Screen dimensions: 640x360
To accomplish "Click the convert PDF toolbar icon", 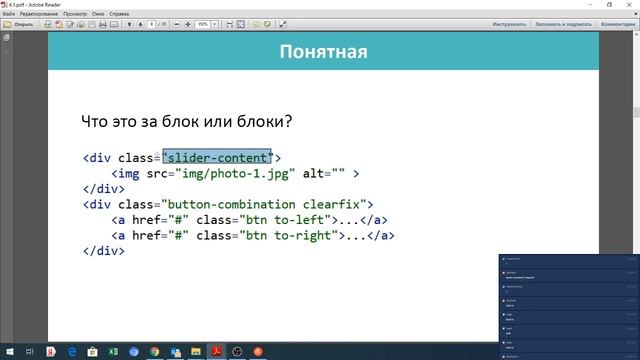I will click(59, 24).
